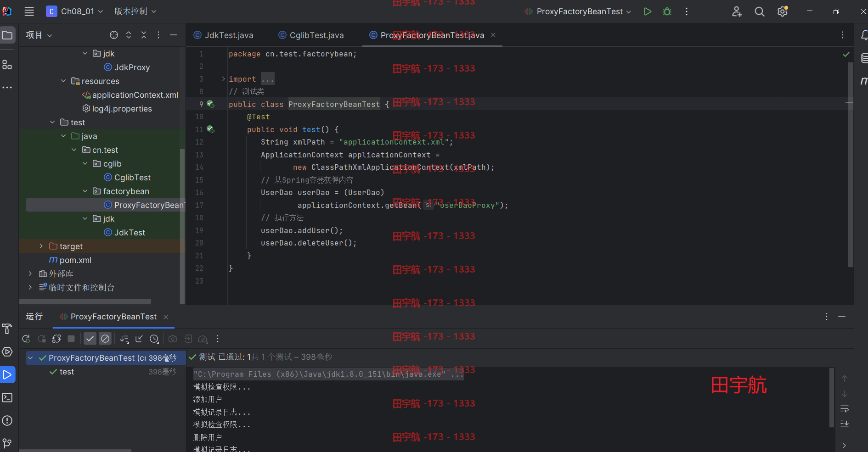868x452 pixels.
Task: Run ProxyFactoryBeanTest with the green play icon
Action: point(648,11)
